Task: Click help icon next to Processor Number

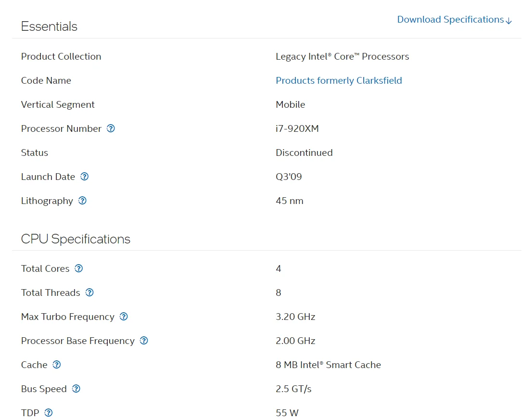Action: pyautogui.click(x=111, y=128)
